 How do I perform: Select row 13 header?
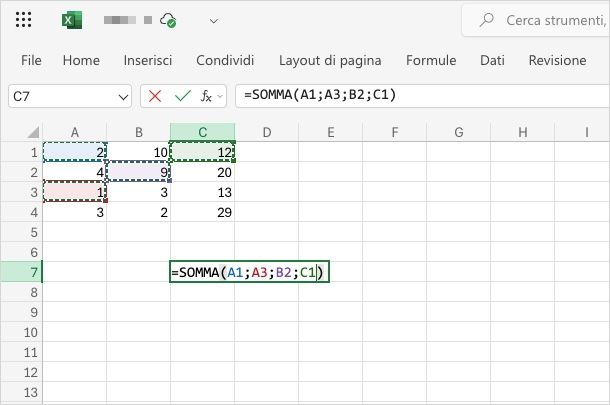(x=21, y=392)
